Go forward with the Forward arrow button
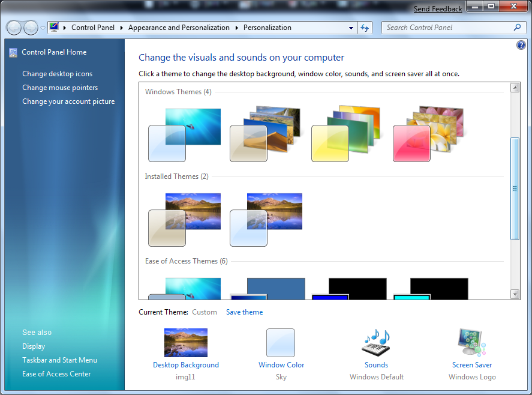This screenshot has width=532, height=395. [x=31, y=28]
